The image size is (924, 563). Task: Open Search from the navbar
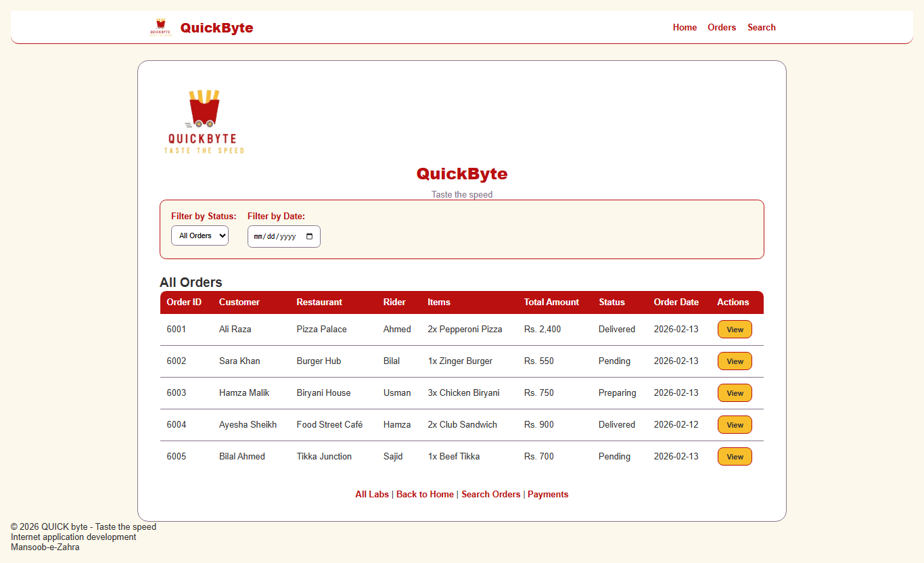tap(761, 27)
